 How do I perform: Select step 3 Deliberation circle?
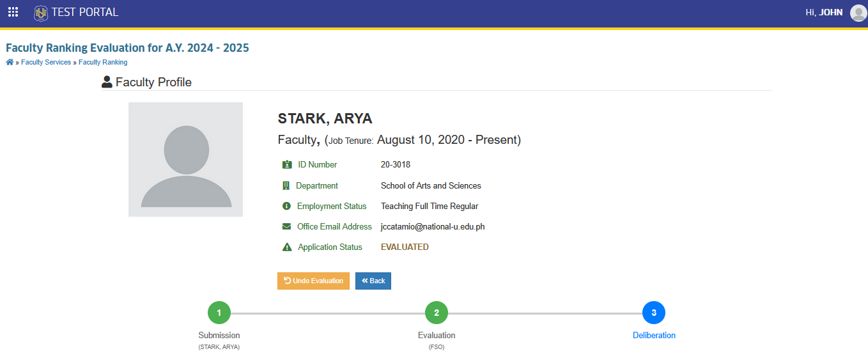pyautogui.click(x=654, y=313)
